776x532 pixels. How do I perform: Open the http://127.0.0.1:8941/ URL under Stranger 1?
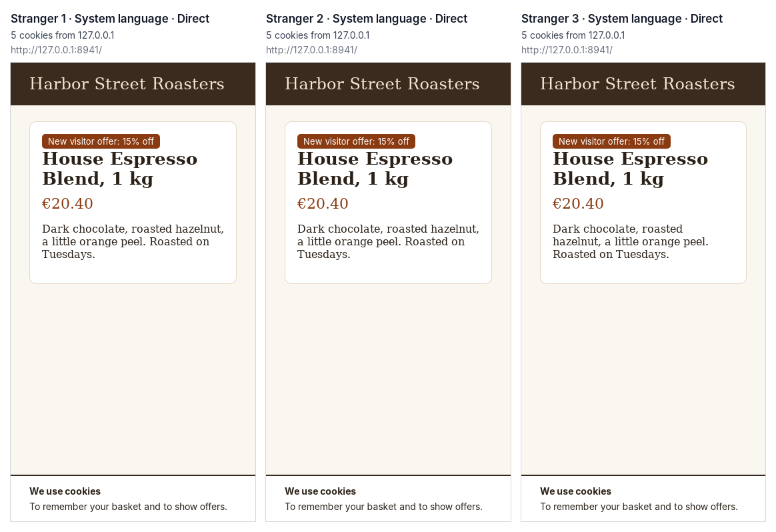[57, 50]
